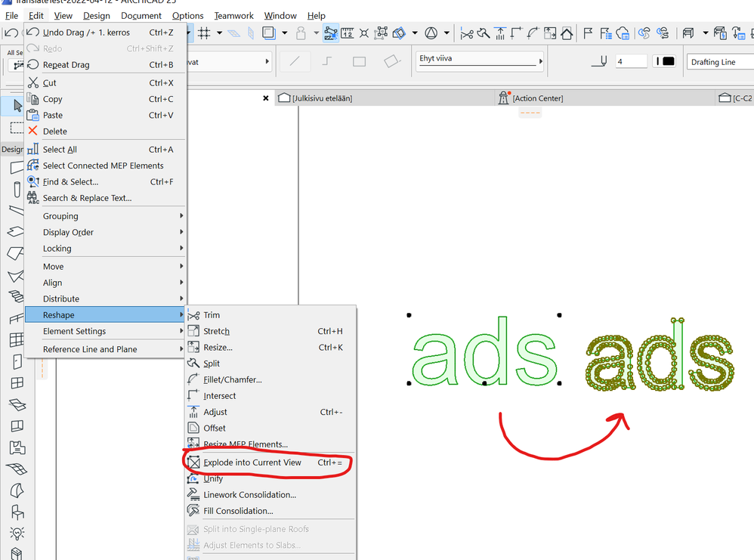This screenshot has height=560, width=754.
Task: Switch to the Action Center tab
Action: pyautogui.click(x=538, y=97)
